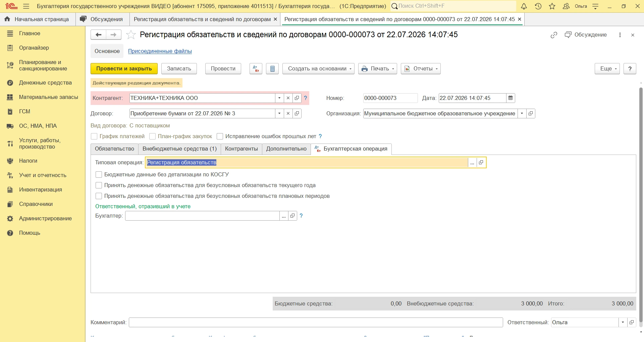Open the Обсуждение panel button
644x342 pixels.
pyautogui.click(x=586, y=35)
